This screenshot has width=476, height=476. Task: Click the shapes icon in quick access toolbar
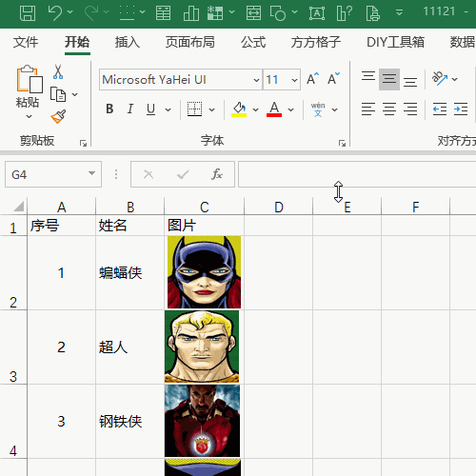tap(278, 13)
